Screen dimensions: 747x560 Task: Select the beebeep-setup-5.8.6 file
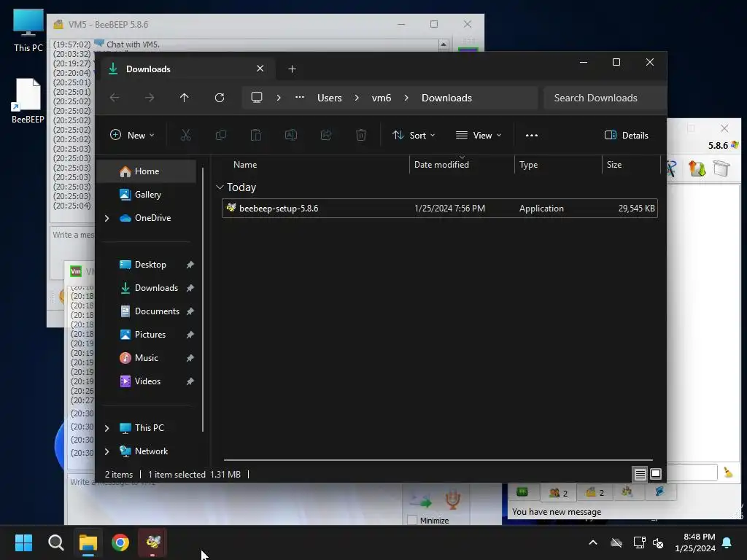coord(439,208)
